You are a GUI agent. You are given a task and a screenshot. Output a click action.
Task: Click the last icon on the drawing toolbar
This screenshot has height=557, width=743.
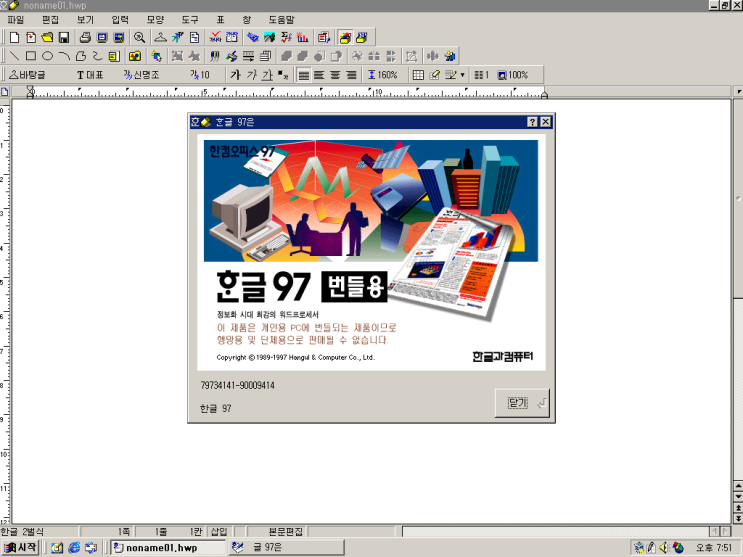point(450,56)
